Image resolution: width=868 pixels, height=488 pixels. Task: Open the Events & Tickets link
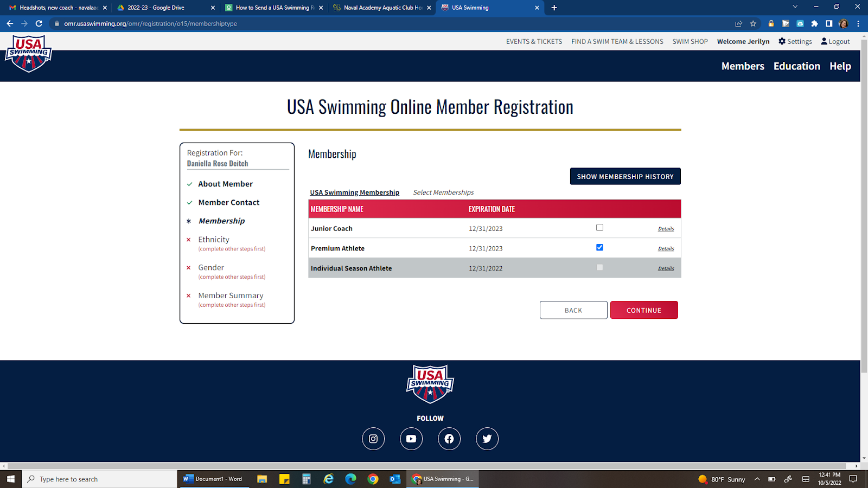(x=534, y=42)
